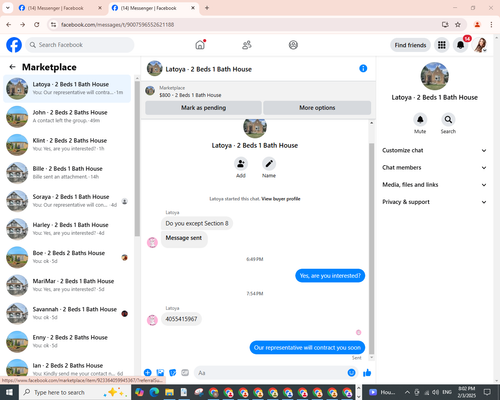Send a thumbs-up like

pos(367,373)
